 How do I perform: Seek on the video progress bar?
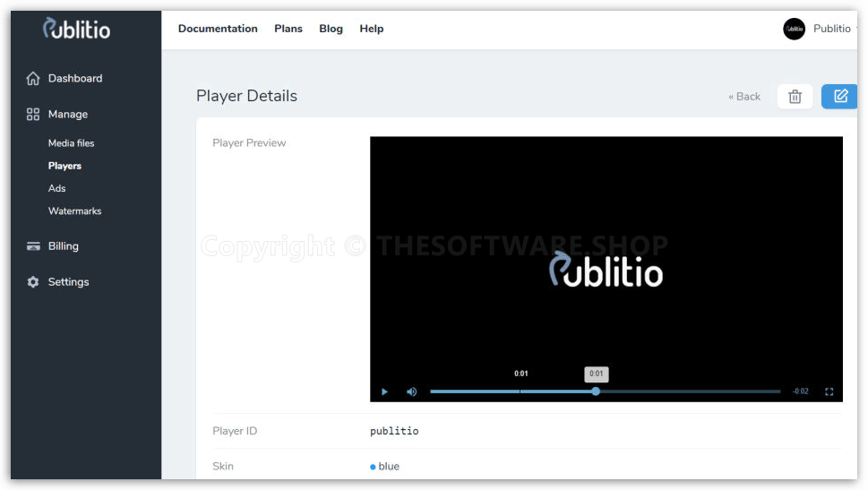pos(605,391)
